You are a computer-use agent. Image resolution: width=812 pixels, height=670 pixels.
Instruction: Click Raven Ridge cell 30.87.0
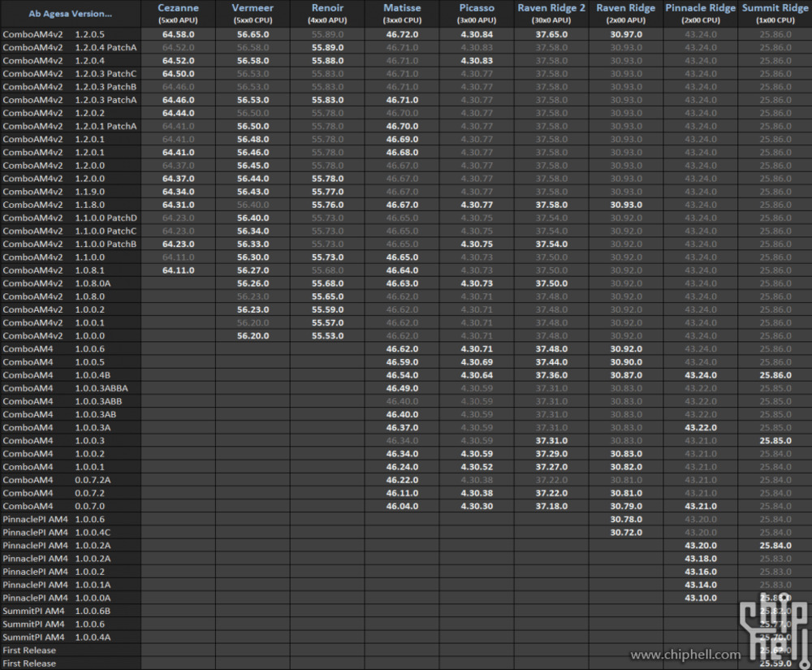[625, 375]
